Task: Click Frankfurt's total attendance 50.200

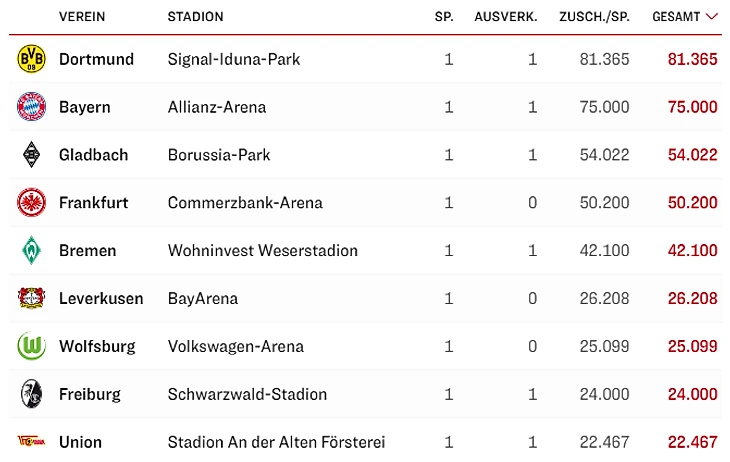Action: click(x=692, y=203)
